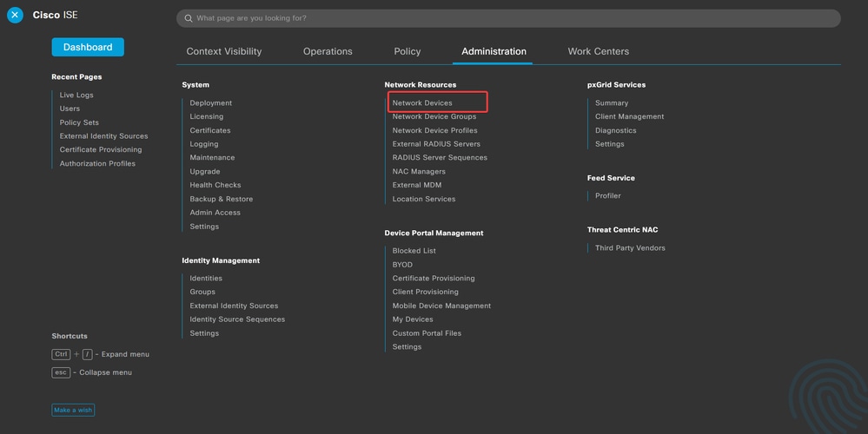Open Certificate Provisioning in Recent Pages

pos(101,150)
